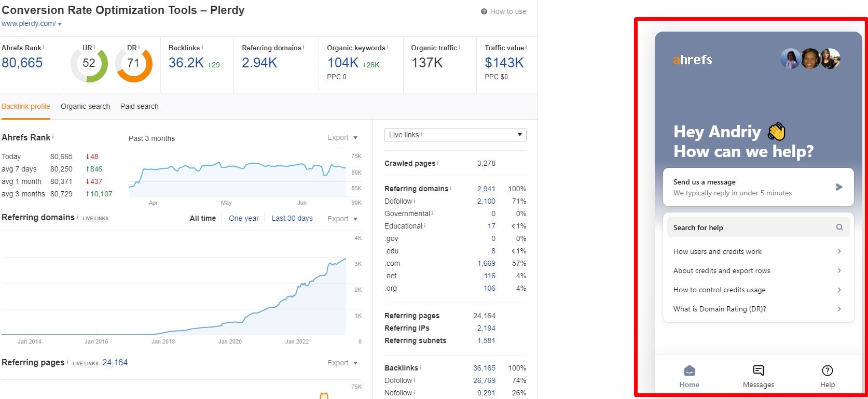
Task: Click info icon next to Referring domains header metric
Action: pos(304,47)
